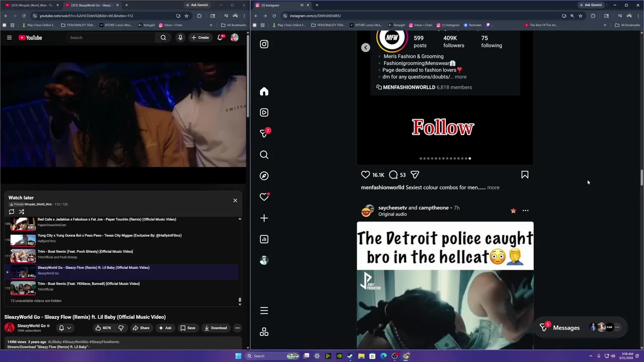Share the menfashionworlld post
This screenshot has width=644, height=362.
(415, 174)
